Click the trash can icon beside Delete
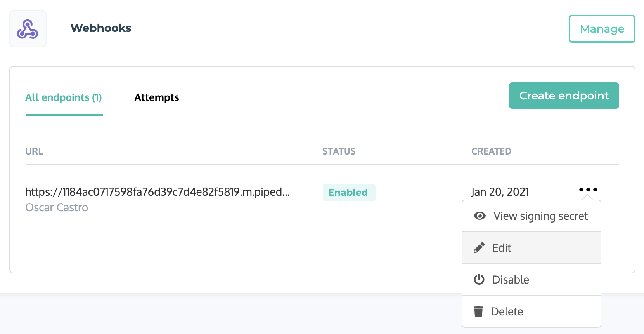The image size is (644, 334). coord(479,311)
